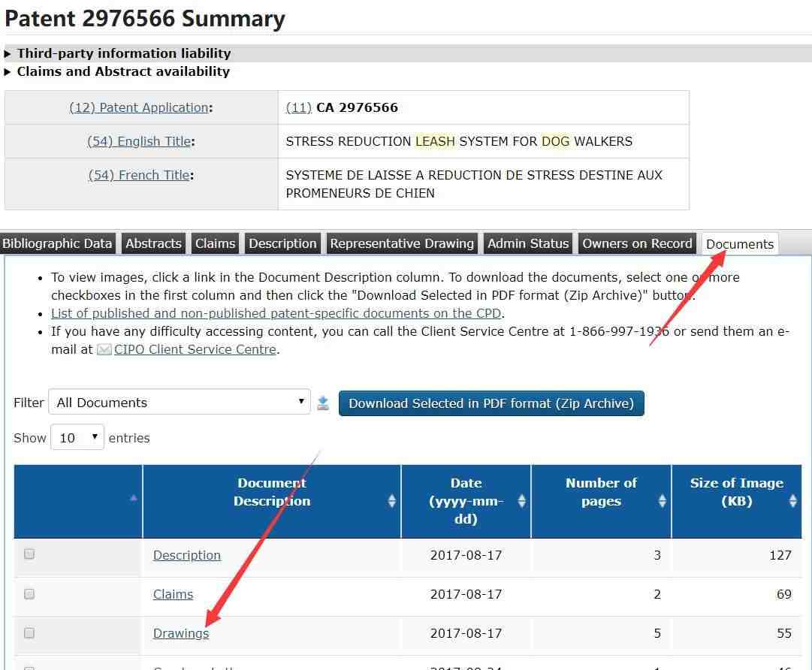Open the Drawings document link
Screen dimensions: 812x670
(181, 633)
